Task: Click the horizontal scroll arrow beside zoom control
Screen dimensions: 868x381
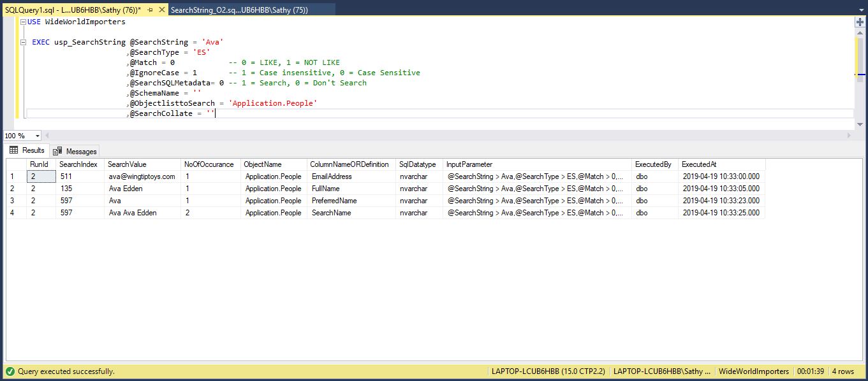Action: tap(47, 135)
